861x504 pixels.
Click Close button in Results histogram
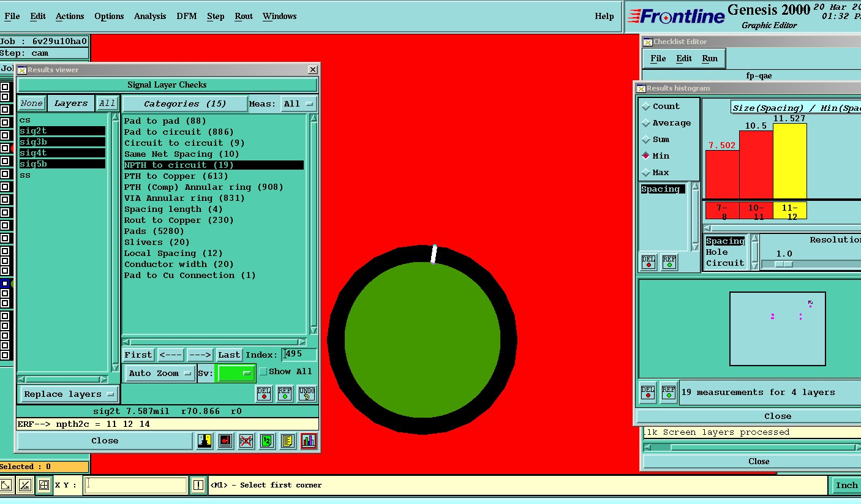(778, 416)
